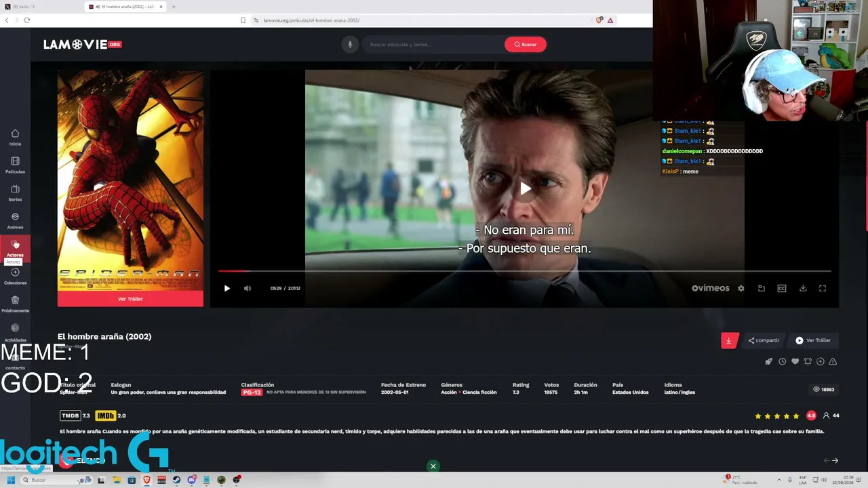This screenshot has width=868, height=488.
Task: Click the address bar URL lamovie.org
Action: point(311,20)
